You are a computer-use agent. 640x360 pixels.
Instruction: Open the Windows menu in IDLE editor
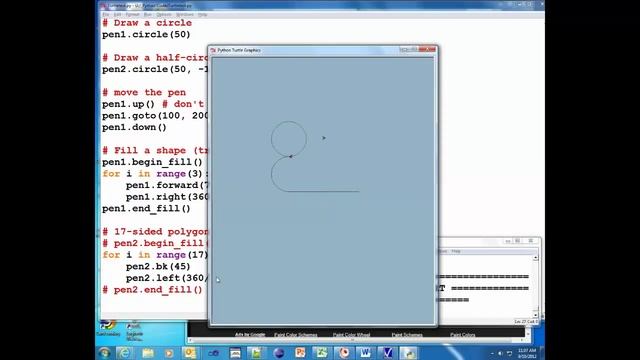(184, 15)
